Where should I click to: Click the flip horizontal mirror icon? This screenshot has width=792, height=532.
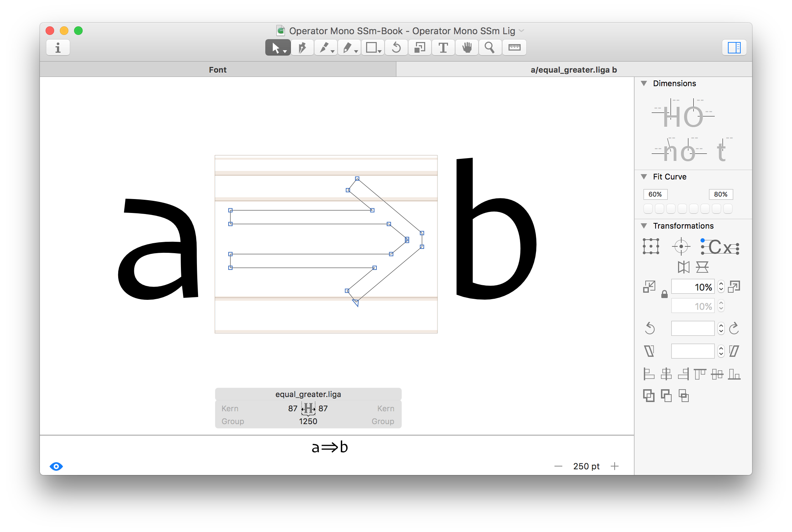pyautogui.click(x=683, y=267)
